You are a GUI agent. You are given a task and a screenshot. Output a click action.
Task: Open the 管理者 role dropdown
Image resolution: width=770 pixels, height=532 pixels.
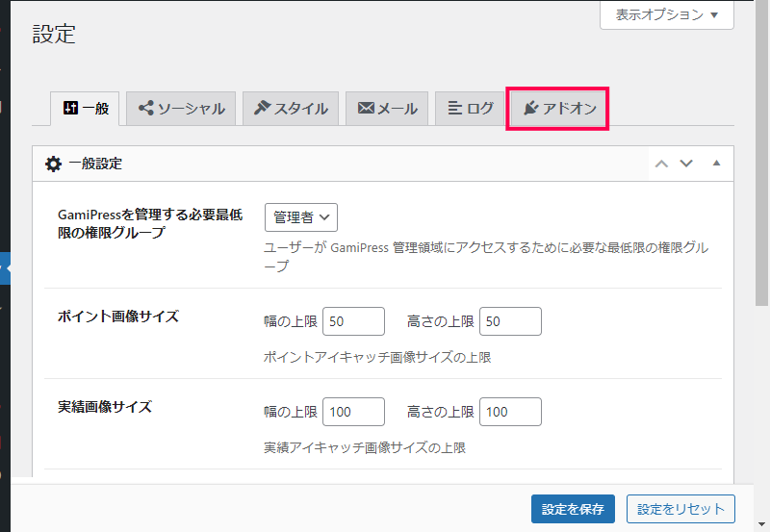301,217
